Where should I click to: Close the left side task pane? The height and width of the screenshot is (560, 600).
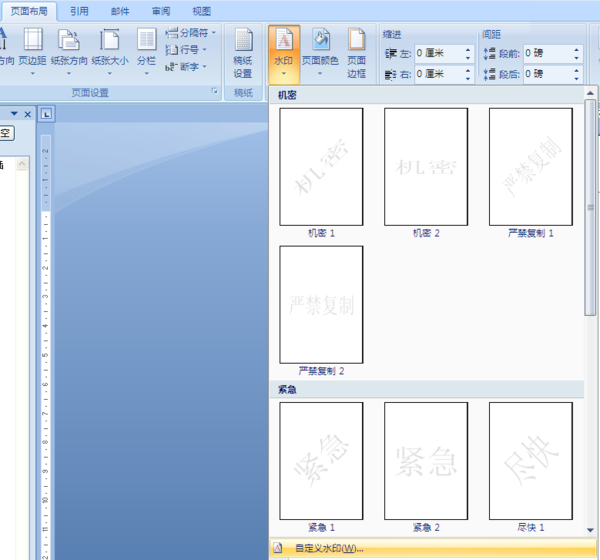click(28, 114)
